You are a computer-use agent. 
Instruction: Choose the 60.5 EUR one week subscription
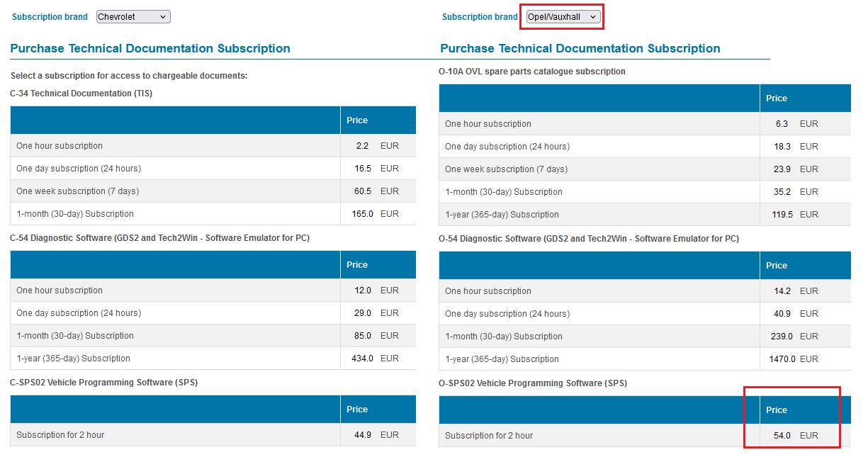click(77, 191)
